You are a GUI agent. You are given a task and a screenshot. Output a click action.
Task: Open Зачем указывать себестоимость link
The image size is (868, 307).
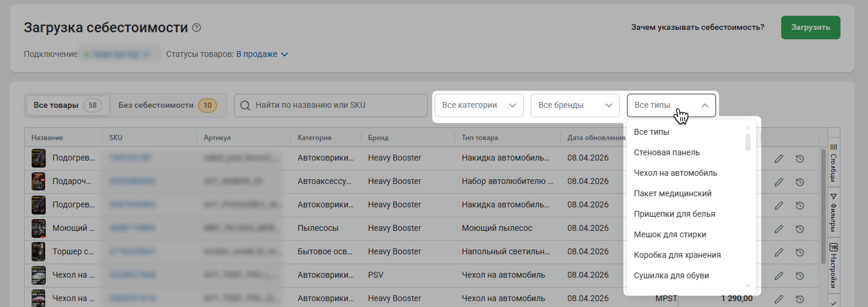[x=697, y=27]
